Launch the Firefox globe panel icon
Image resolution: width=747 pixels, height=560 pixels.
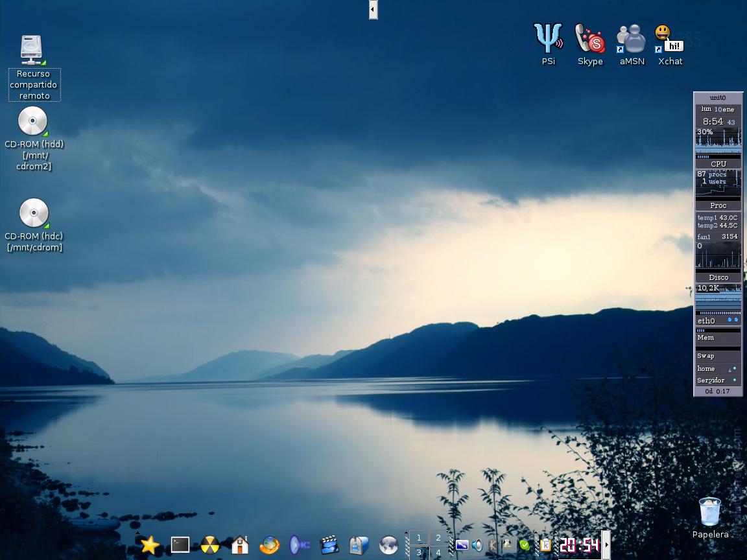pyautogui.click(x=270, y=545)
